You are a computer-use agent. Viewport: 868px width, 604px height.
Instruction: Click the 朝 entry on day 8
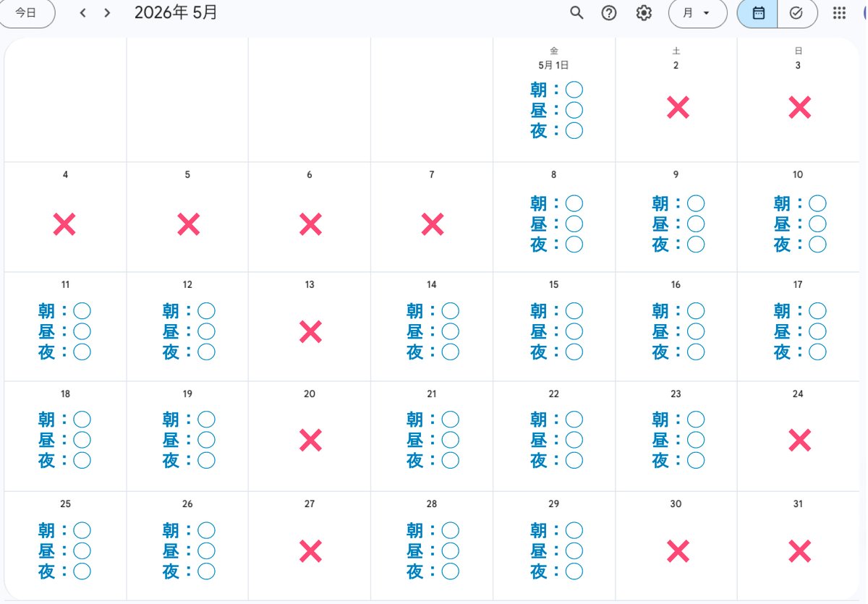(x=556, y=203)
